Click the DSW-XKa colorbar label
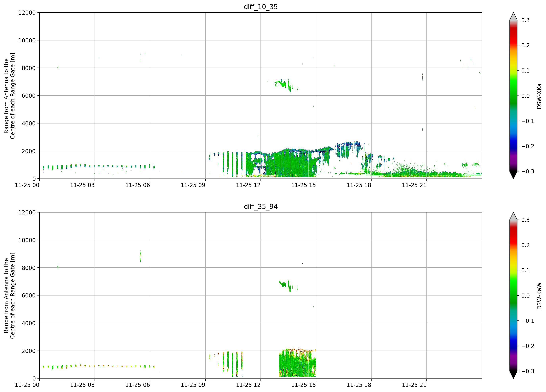 click(x=539, y=96)
